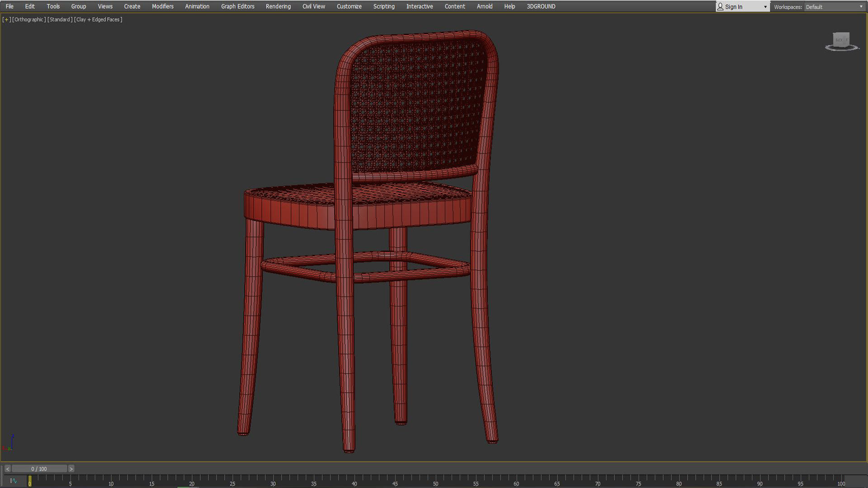Click the world axis tripod icon
This screenshot has height=488, width=868.
pyautogui.click(x=9, y=442)
